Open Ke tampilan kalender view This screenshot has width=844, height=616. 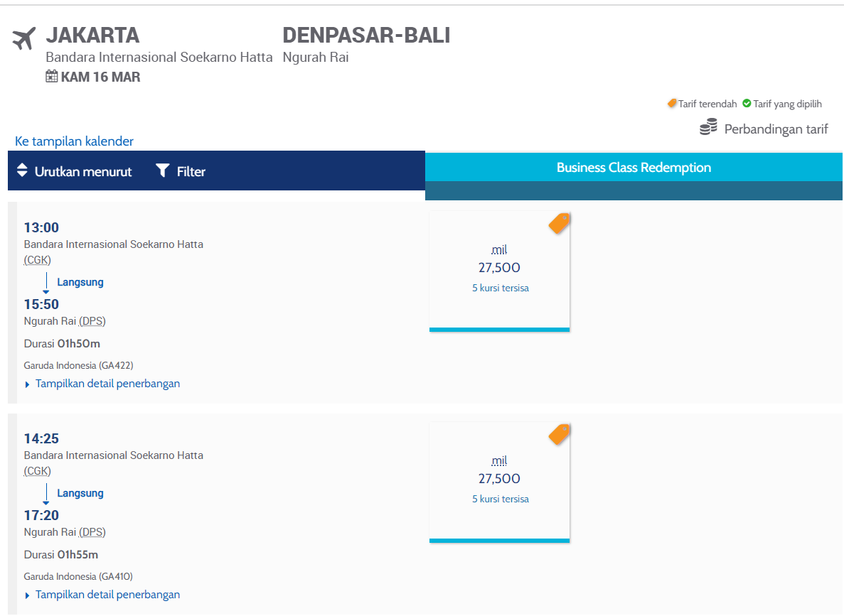[74, 141]
